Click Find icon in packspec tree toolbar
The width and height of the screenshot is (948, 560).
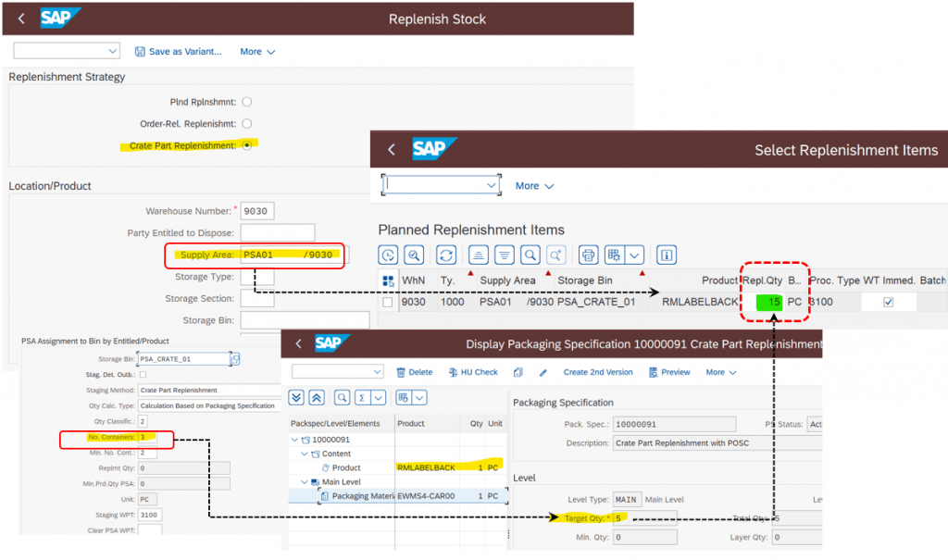[x=342, y=397]
